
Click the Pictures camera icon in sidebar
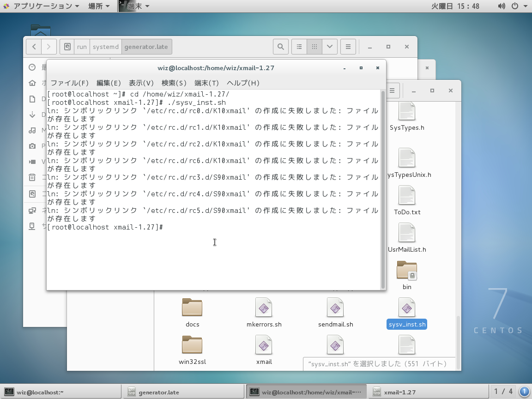point(32,146)
